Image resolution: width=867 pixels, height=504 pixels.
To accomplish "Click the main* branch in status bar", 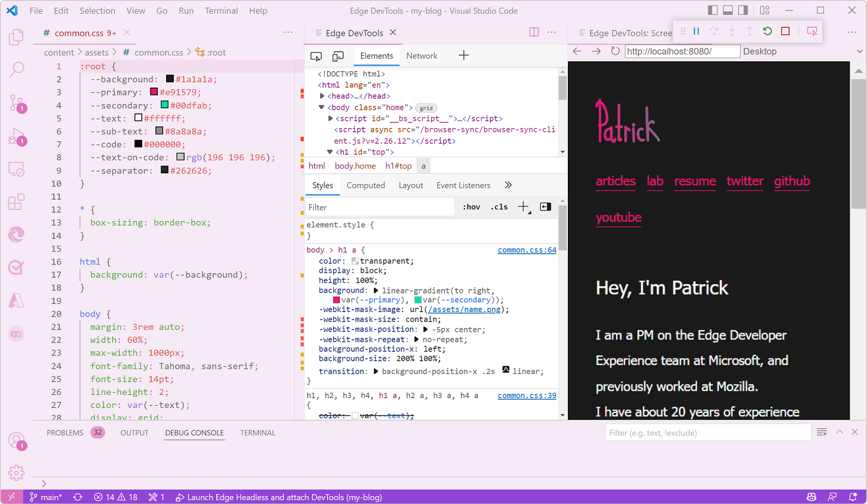I will (46, 497).
